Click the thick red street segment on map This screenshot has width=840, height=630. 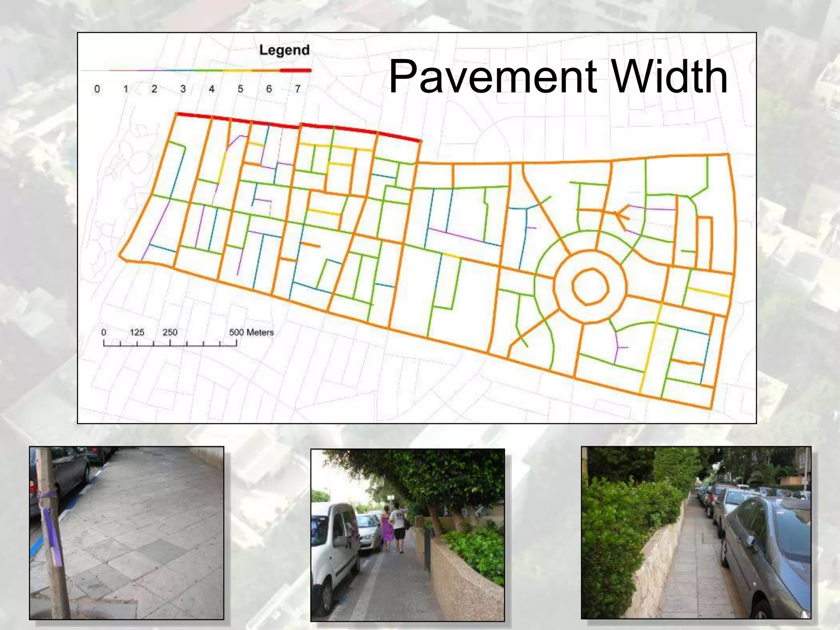click(298, 127)
